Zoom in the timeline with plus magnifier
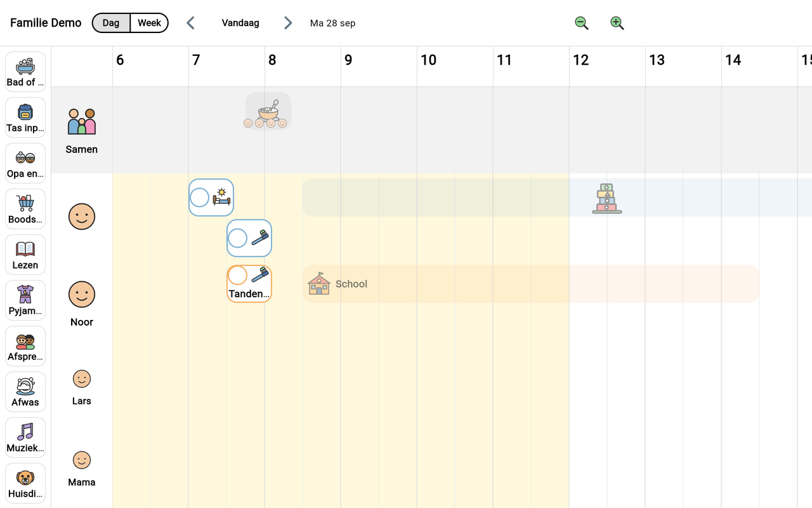Screen dimensions: 812x508 (x=617, y=23)
